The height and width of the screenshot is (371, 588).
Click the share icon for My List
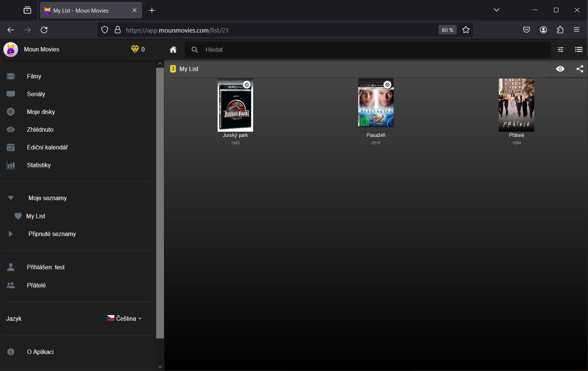click(579, 69)
